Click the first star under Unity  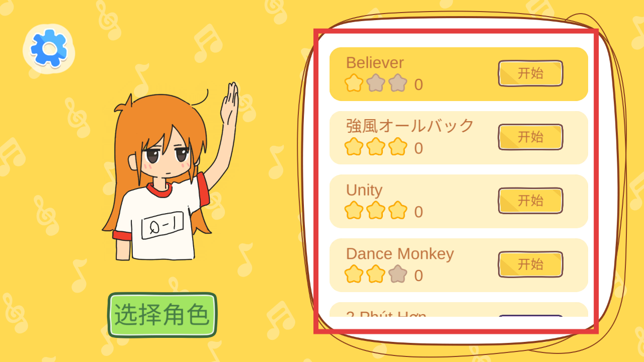354,210
